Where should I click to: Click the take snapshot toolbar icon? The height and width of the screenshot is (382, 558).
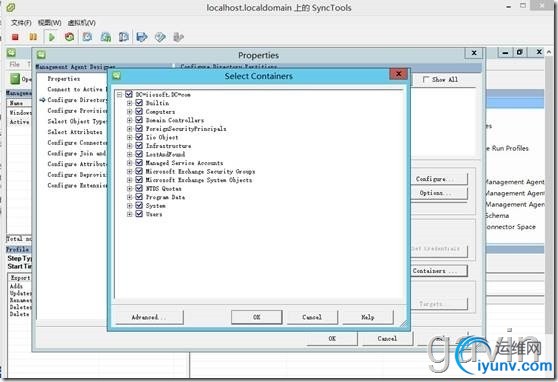(87, 37)
